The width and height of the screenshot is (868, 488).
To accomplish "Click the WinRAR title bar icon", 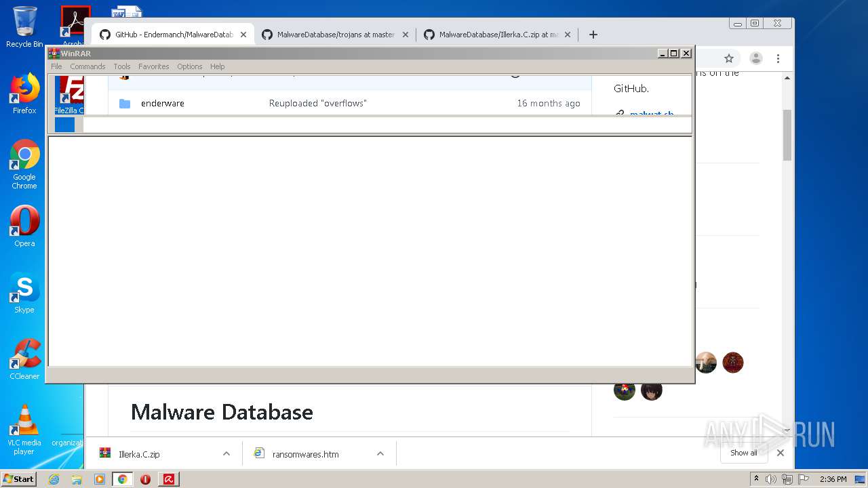I will [54, 54].
